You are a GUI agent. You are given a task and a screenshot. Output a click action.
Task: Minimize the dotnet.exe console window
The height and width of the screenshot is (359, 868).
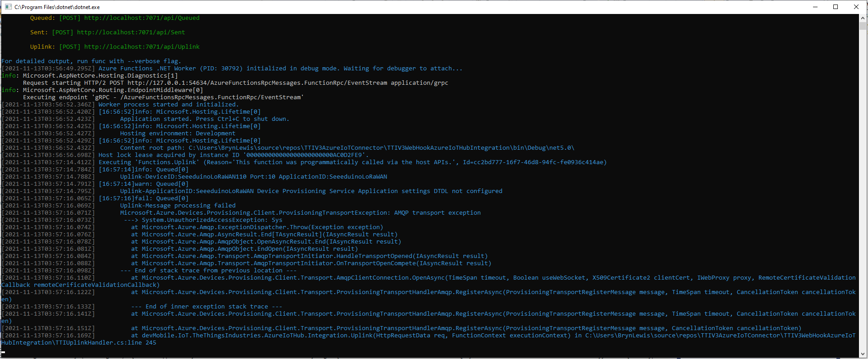[815, 7]
